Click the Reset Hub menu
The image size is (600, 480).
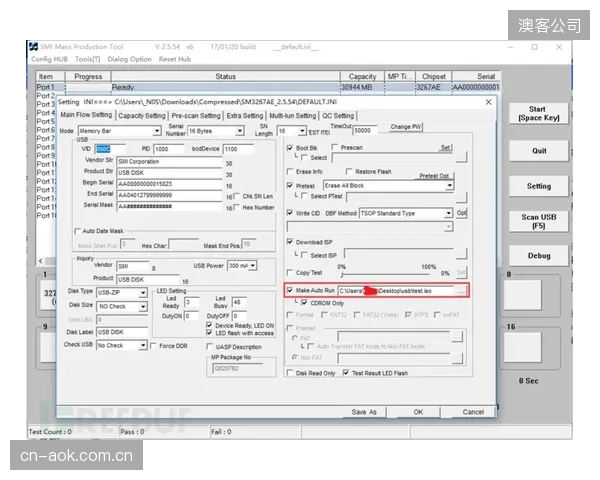pos(175,59)
